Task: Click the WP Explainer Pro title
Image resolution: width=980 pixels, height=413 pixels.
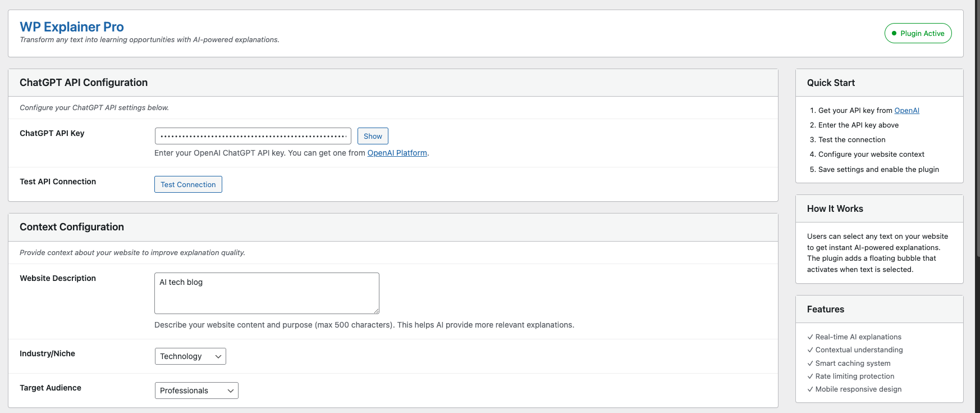Action: [x=72, y=26]
